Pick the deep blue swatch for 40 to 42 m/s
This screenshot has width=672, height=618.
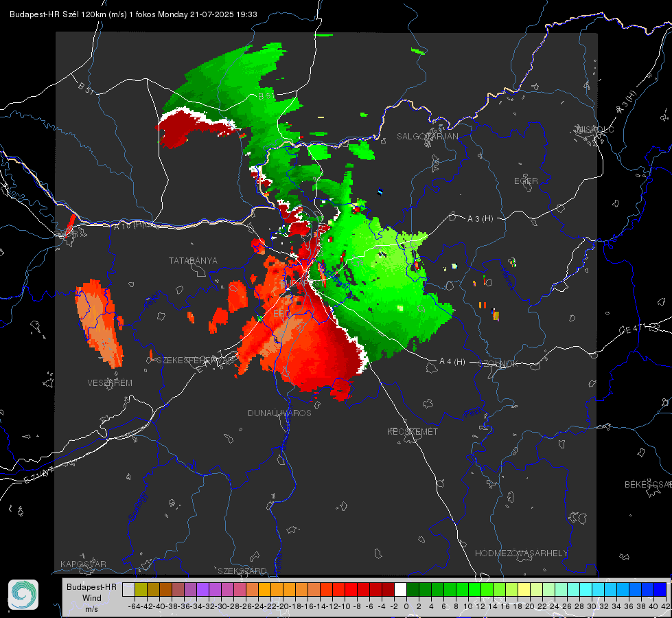(x=660, y=590)
